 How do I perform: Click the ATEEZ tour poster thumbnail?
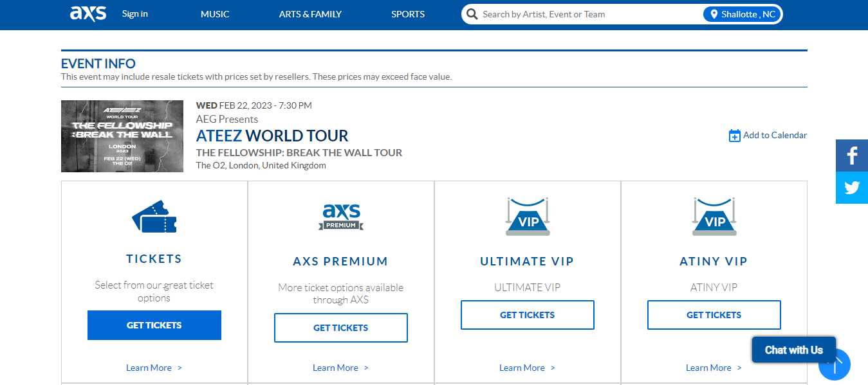point(122,136)
